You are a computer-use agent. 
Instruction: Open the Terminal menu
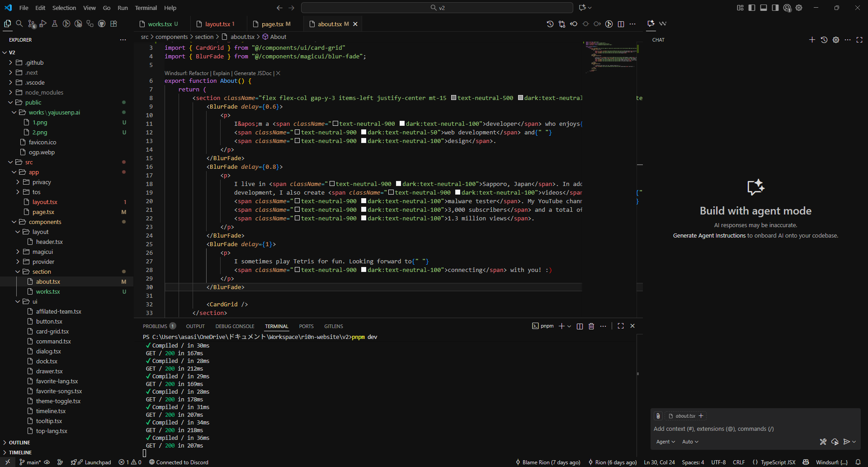[x=146, y=8]
